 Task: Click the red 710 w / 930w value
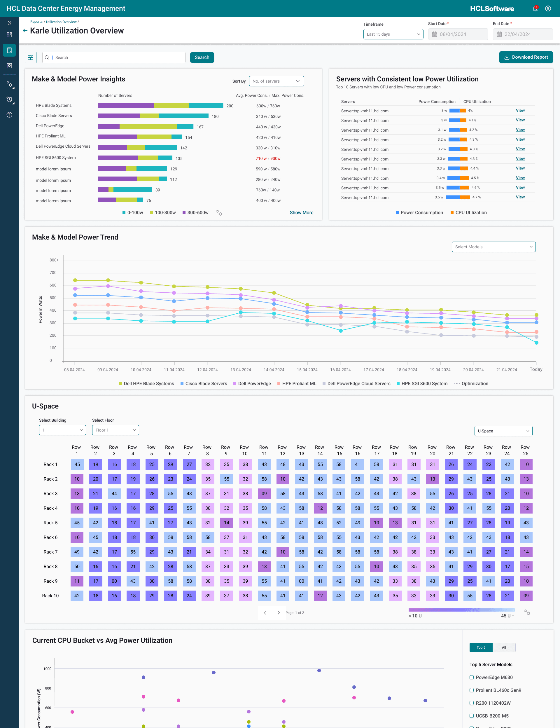[x=268, y=159]
